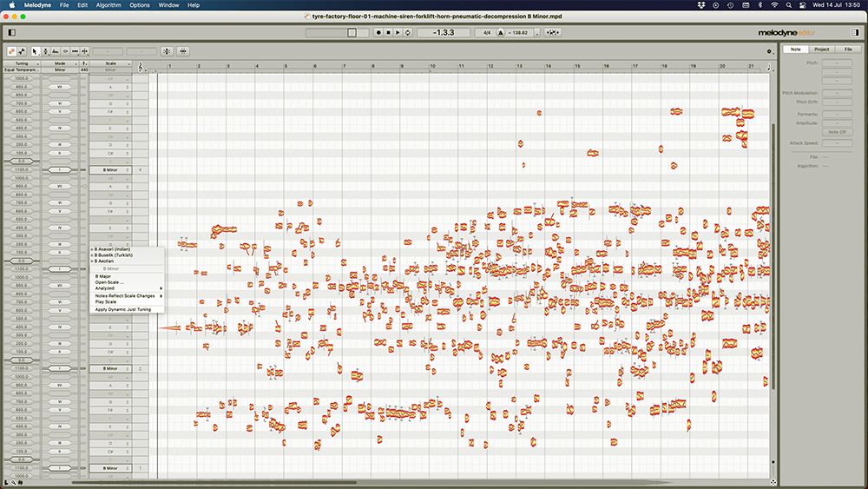Image resolution: width=868 pixels, height=489 pixels.
Task: Select the Pitch tool
Action: (45, 51)
